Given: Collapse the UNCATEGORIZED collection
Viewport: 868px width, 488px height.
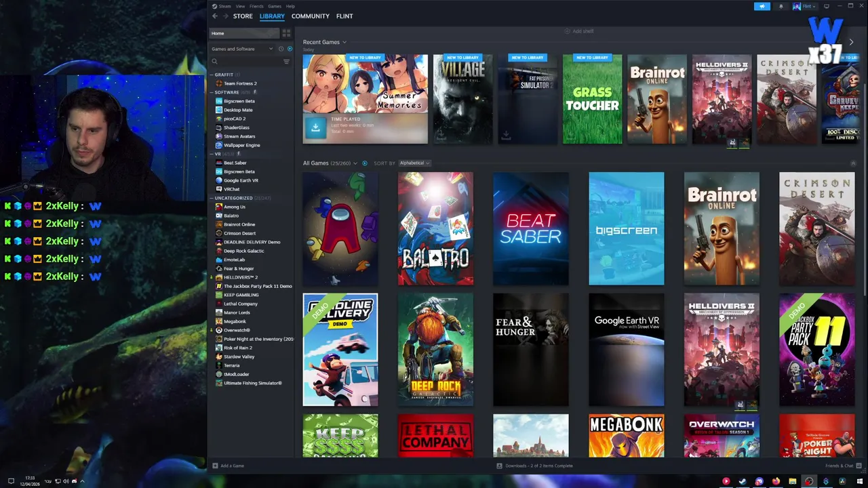Looking at the screenshot, I should pos(212,198).
